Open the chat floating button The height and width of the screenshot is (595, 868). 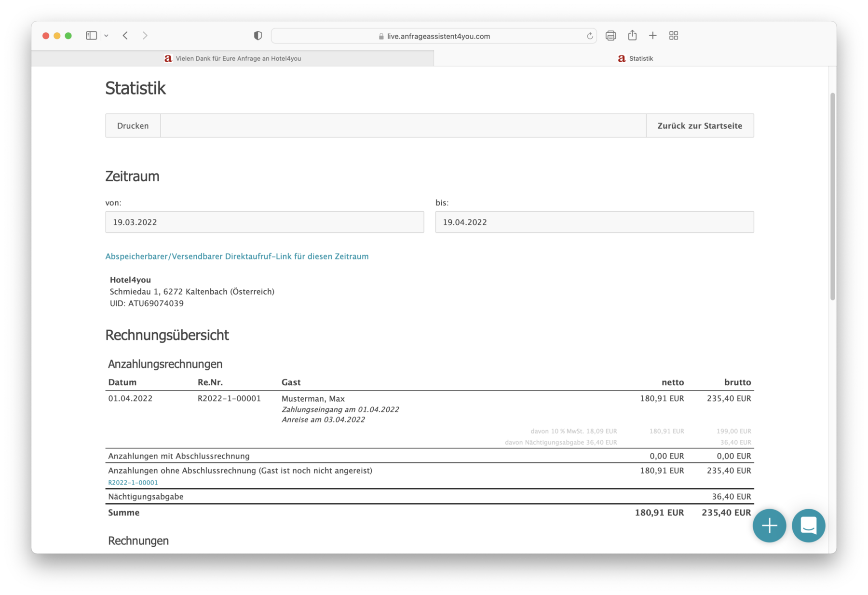pos(808,526)
